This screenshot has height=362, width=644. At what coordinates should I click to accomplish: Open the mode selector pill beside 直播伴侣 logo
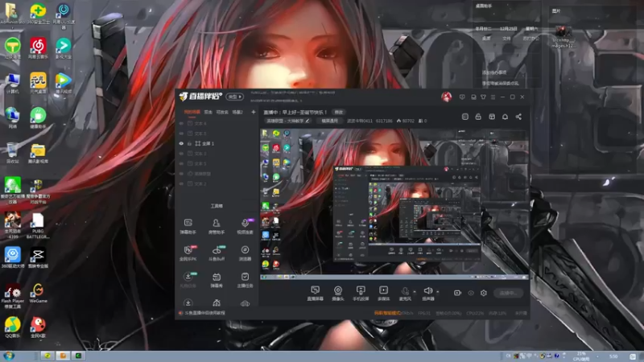[234, 97]
